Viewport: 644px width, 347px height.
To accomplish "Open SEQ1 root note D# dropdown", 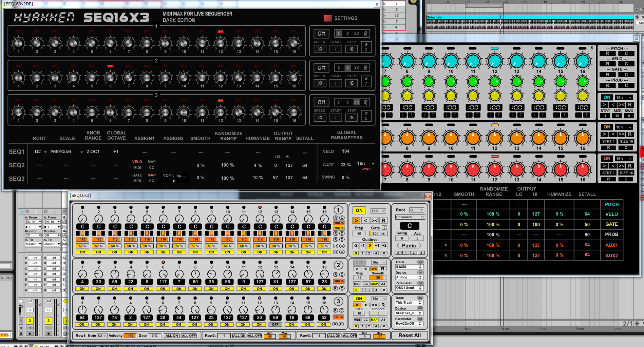I will (41, 151).
